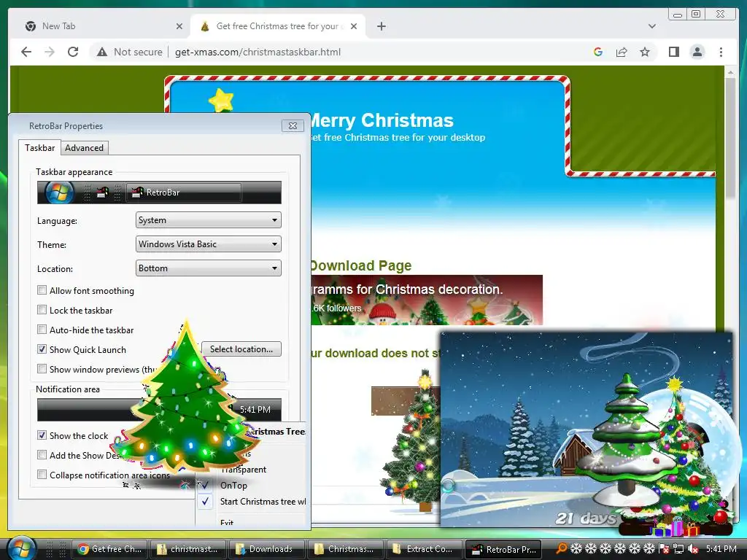Bookmark this page with star icon
The image size is (747, 560).
click(645, 52)
